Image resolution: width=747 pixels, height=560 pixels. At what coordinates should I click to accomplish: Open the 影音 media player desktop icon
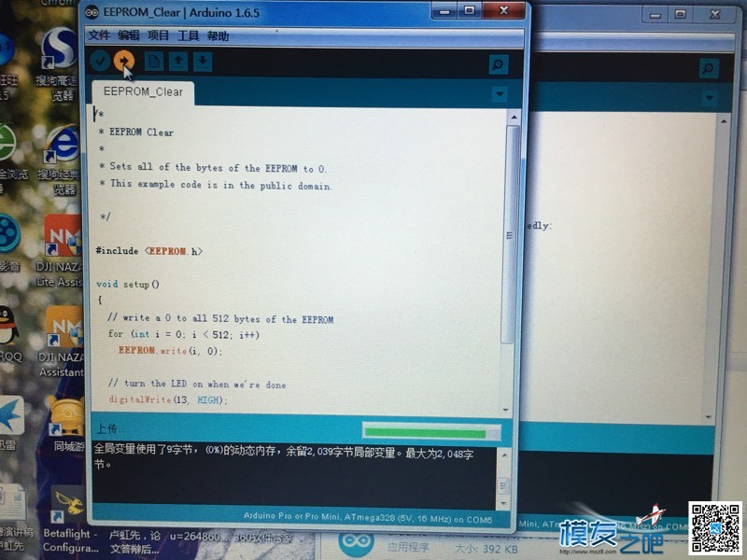(x=9, y=243)
